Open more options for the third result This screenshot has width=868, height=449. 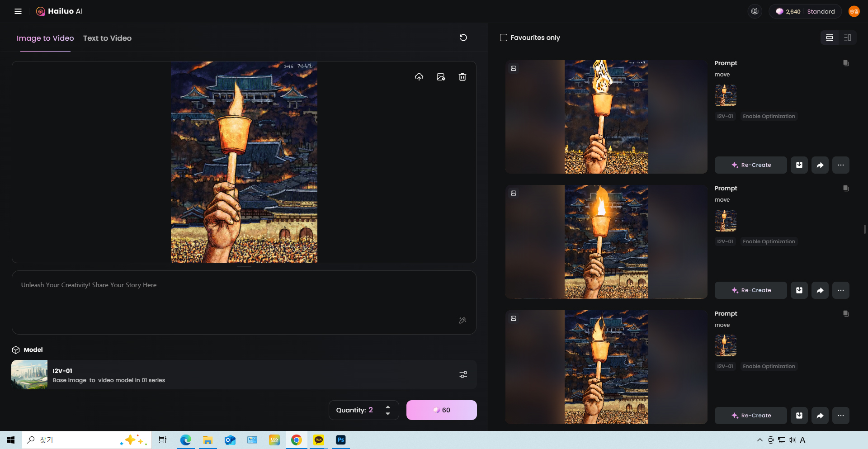(841, 416)
